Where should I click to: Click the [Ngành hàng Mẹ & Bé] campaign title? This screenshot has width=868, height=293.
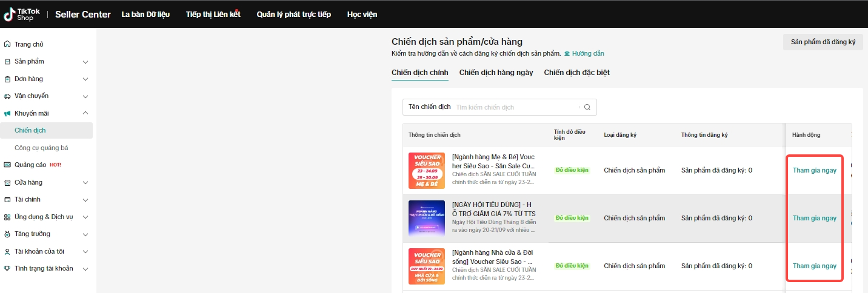click(x=493, y=161)
